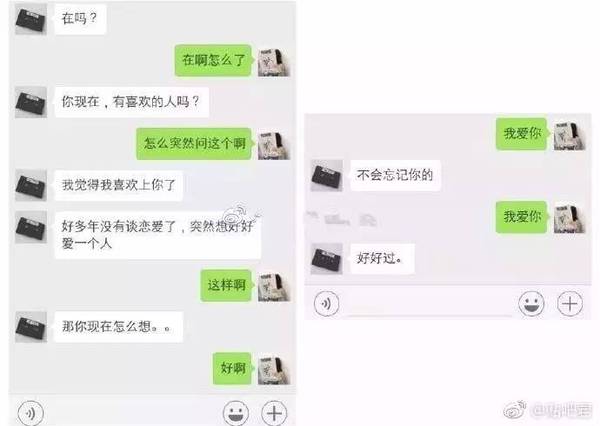Tap plus attachment icon in left chat
The height and width of the screenshot is (426, 600).
[x=274, y=413]
